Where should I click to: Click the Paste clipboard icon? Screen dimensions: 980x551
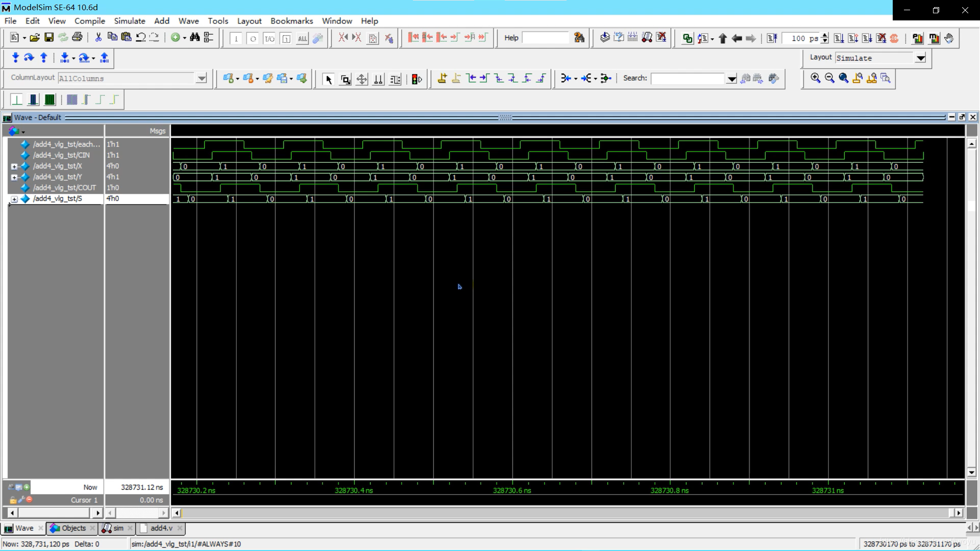[x=127, y=38]
